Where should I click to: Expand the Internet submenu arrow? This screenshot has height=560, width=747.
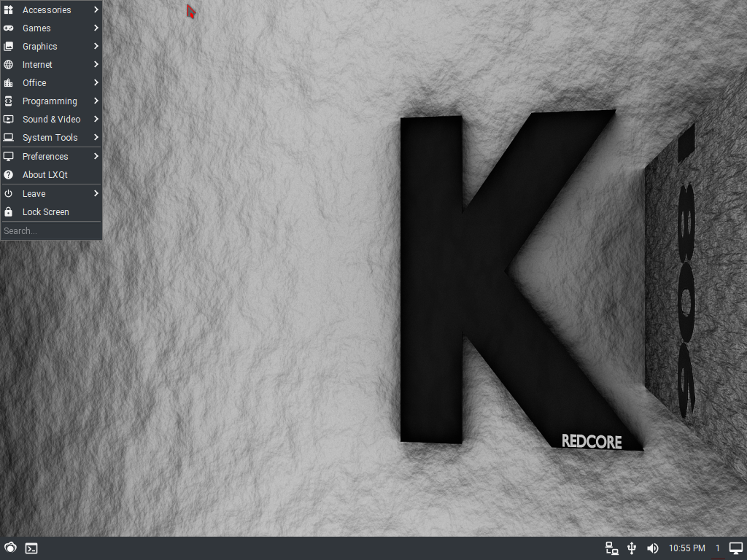coord(96,64)
